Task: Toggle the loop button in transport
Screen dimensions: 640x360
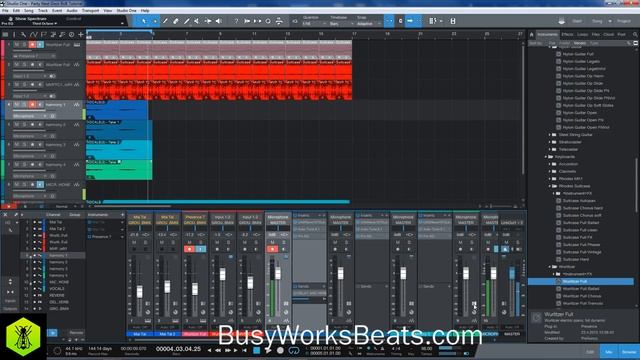Action: [x=294, y=350]
